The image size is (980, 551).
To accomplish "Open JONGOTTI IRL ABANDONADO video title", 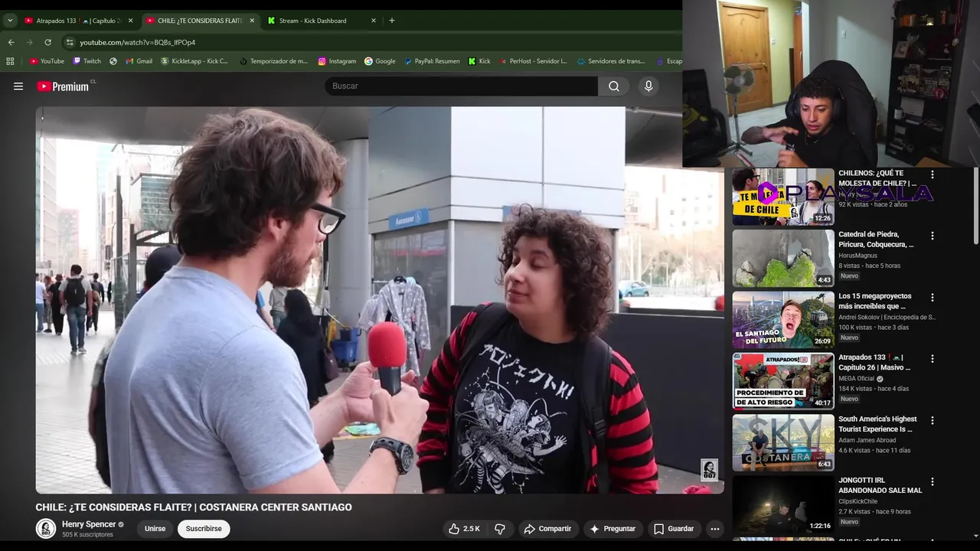I will tap(880, 485).
